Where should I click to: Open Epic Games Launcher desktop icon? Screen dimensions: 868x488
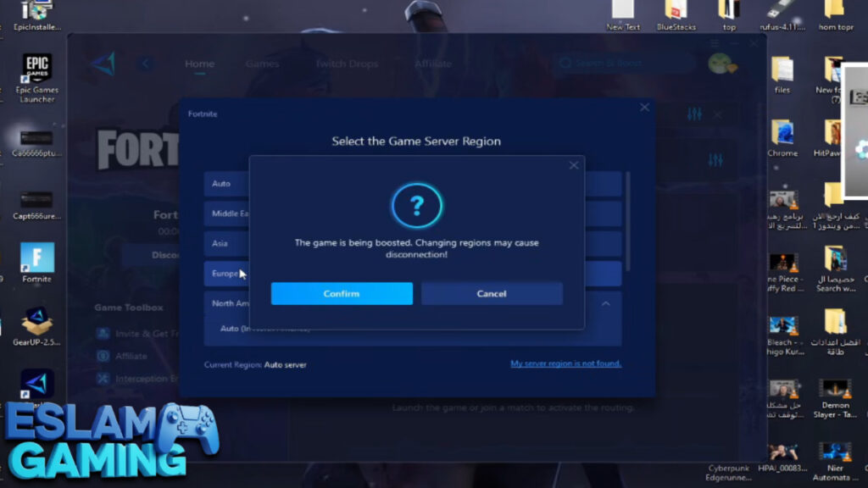coord(36,78)
